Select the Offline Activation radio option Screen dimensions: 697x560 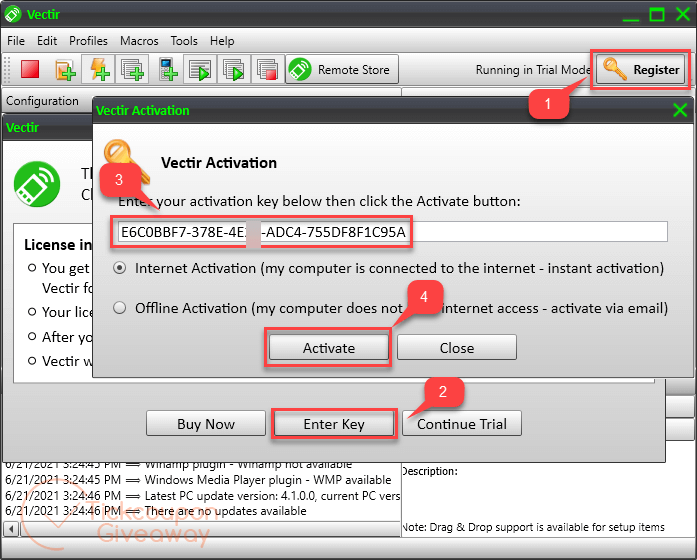coord(120,308)
